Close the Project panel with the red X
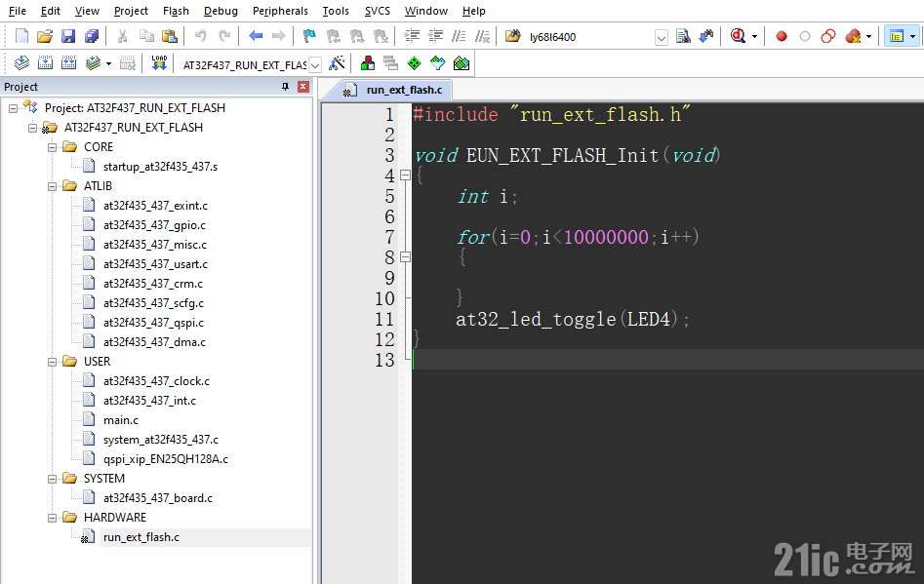This screenshot has height=584, width=924. pos(302,87)
